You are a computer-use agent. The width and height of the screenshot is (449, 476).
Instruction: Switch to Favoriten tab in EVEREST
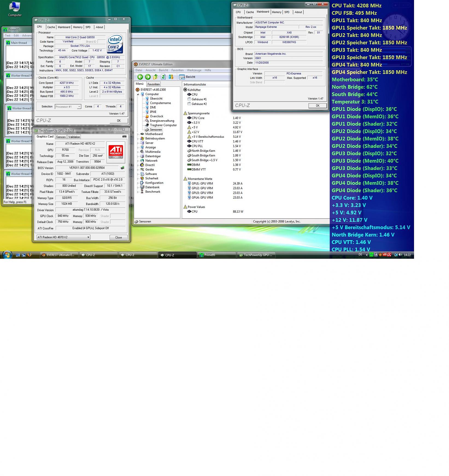click(x=154, y=84)
